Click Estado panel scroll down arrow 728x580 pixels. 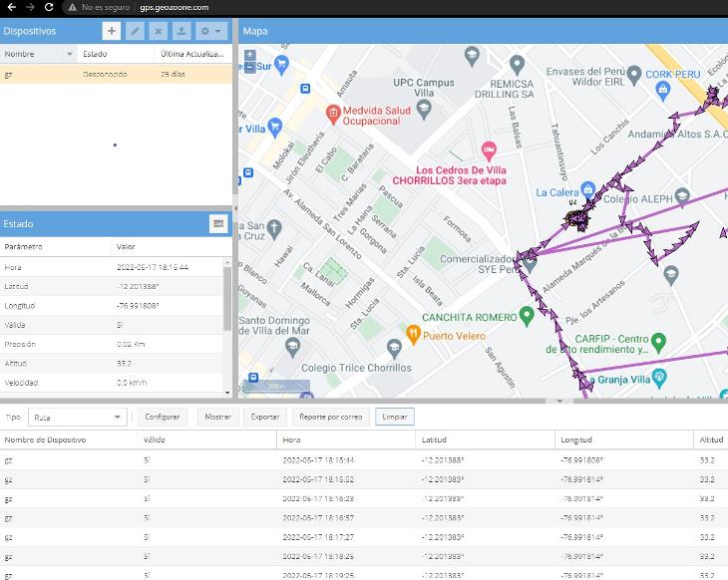[x=227, y=393]
